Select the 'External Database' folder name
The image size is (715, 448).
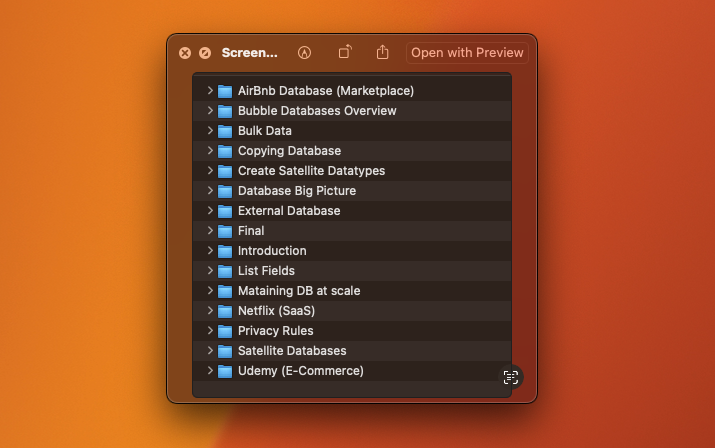coord(289,211)
